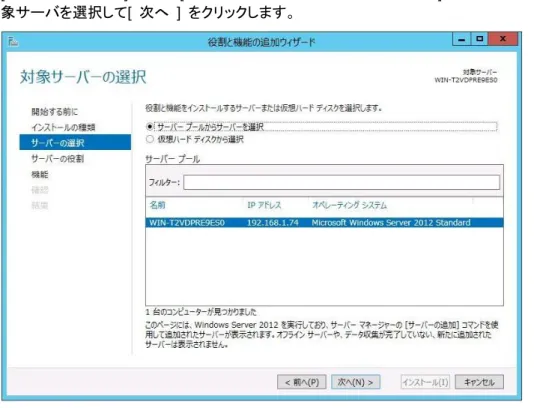Click Microsoft Windows Server 2012 Standard cell
The image size is (534, 408).
coord(391,222)
